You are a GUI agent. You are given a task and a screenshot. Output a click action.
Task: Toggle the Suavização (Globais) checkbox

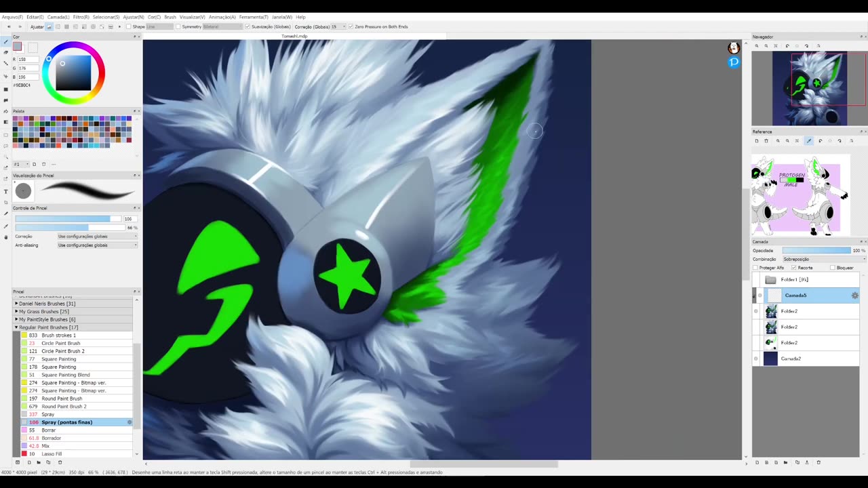point(248,26)
